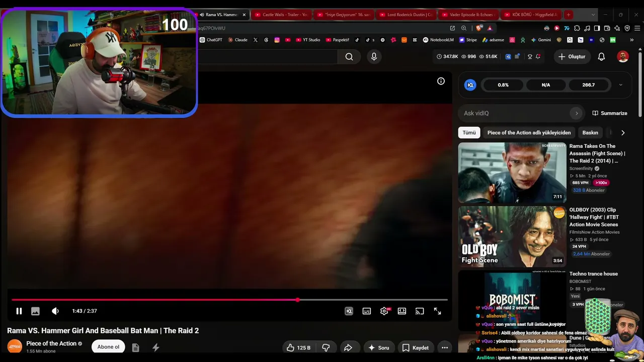Dislike the video with thumbs-down
The width and height of the screenshot is (644, 362).
(326, 347)
